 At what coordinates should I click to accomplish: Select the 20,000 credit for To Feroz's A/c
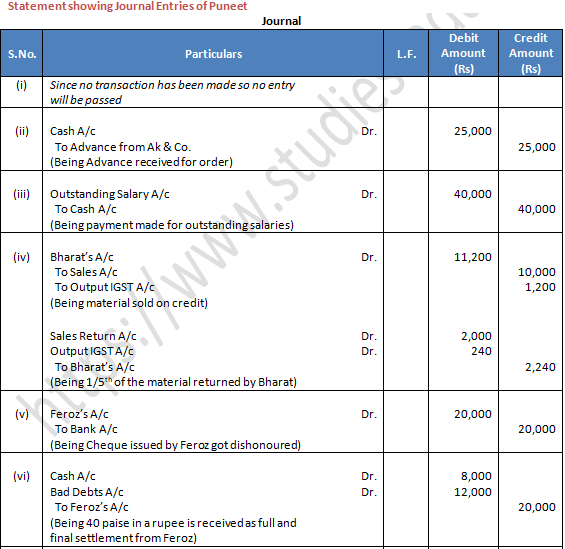[537, 507]
